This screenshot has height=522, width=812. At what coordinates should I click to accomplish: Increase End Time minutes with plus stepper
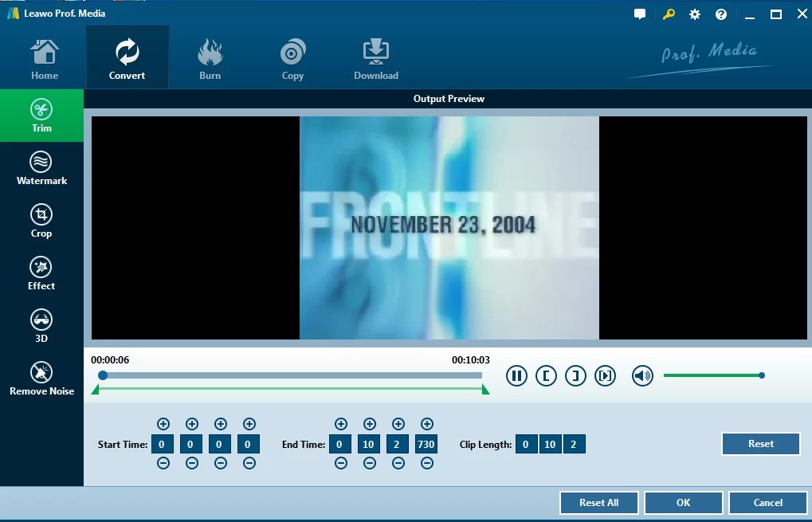coord(369,423)
